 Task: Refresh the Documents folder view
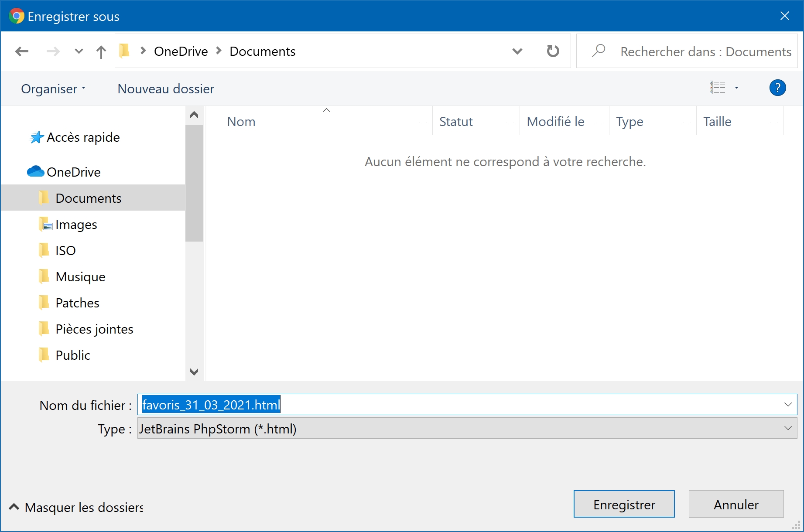[x=553, y=51]
